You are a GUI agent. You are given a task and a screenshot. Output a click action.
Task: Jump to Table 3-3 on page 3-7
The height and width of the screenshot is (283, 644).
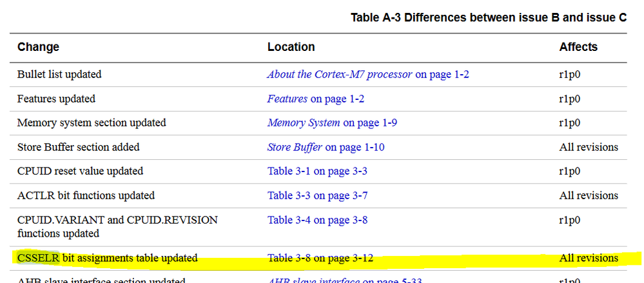tap(317, 195)
